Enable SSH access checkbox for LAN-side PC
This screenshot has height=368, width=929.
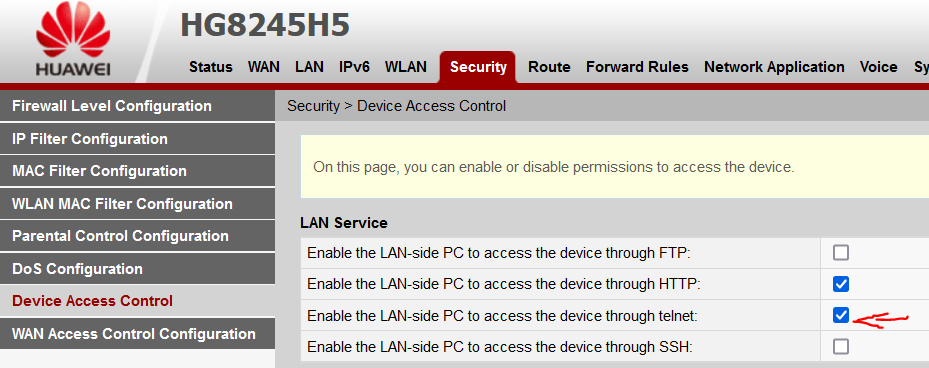coord(840,347)
